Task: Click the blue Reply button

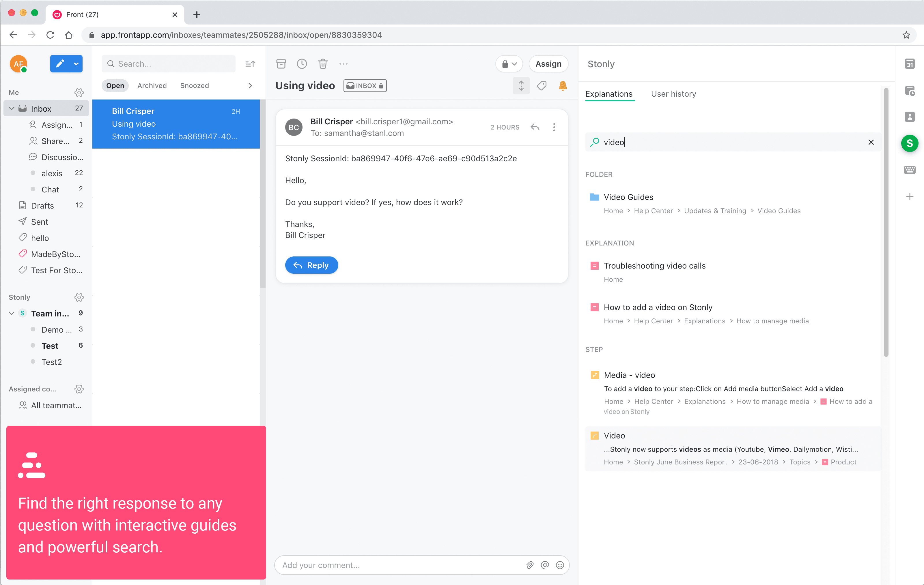Action: click(311, 265)
